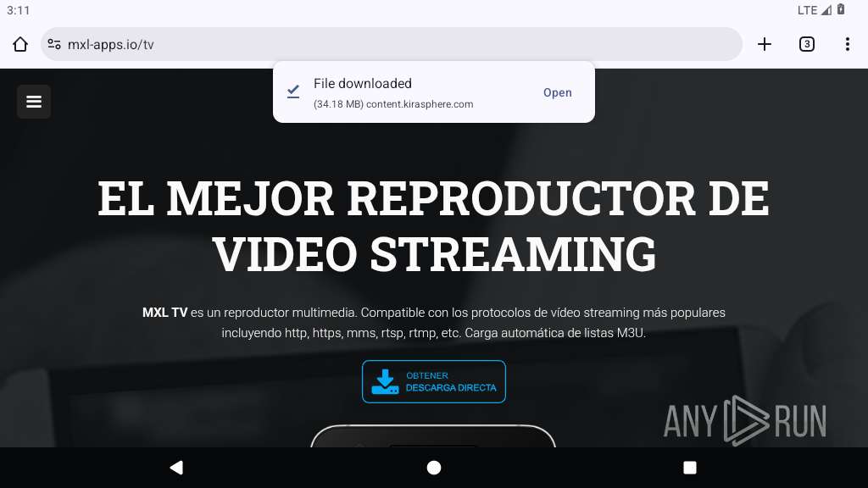Tap the LTE signal status indicator
Image resolution: width=868 pixels, height=488 pixels.
pyautogui.click(x=815, y=10)
